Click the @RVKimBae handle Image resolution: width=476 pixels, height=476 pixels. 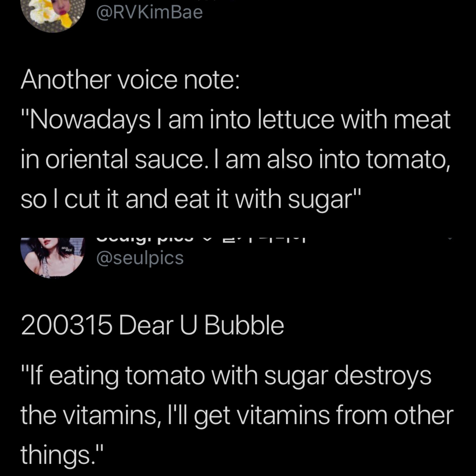click(x=150, y=12)
